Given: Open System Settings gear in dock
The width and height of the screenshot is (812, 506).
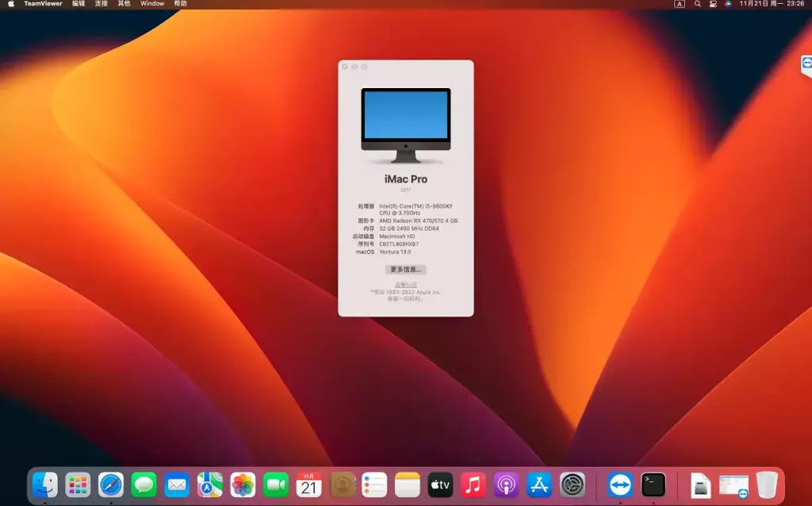Looking at the screenshot, I should click(573, 485).
